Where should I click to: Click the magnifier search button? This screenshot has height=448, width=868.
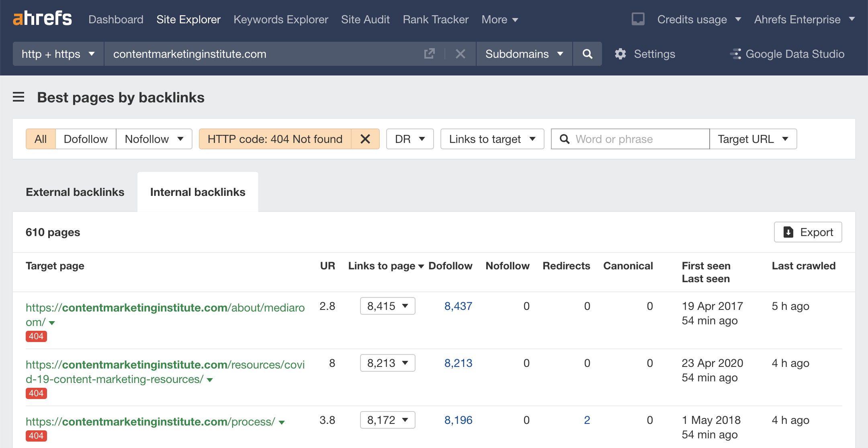(x=587, y=54)
